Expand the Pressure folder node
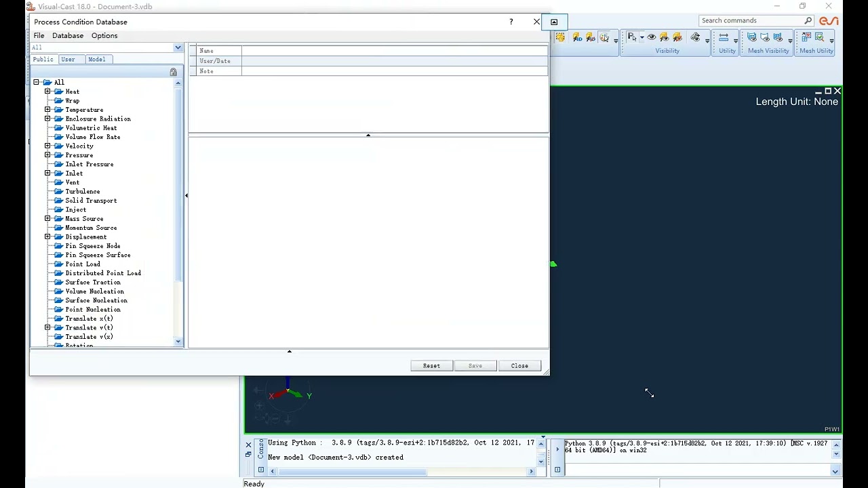 tap(48, 155)
